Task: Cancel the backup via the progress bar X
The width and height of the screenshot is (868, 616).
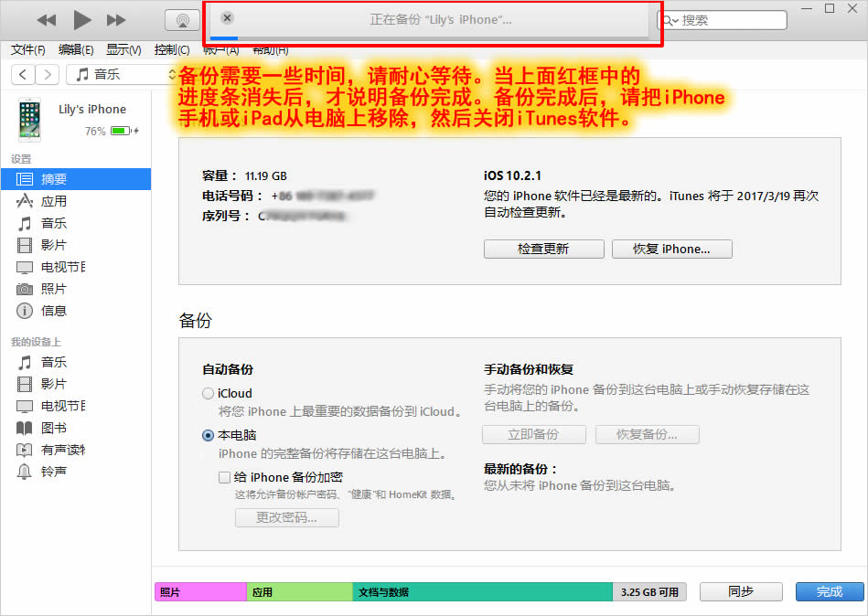Action: click(226, 16)
